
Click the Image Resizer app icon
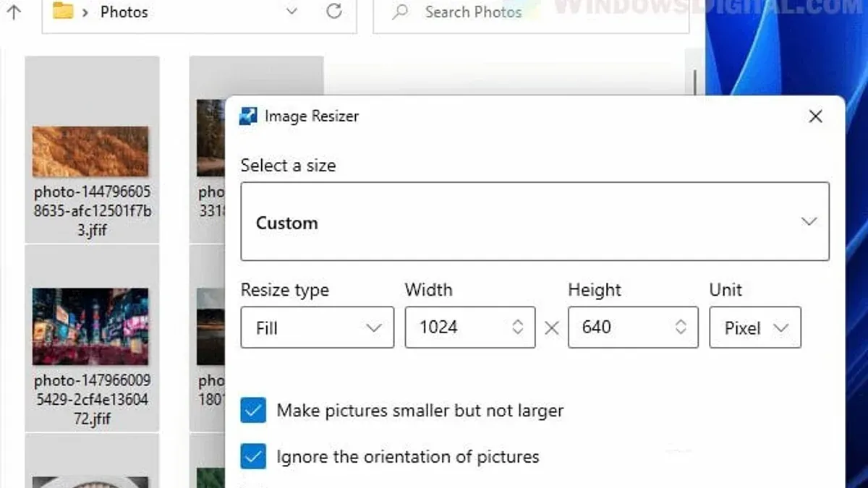tap(249, 116)
